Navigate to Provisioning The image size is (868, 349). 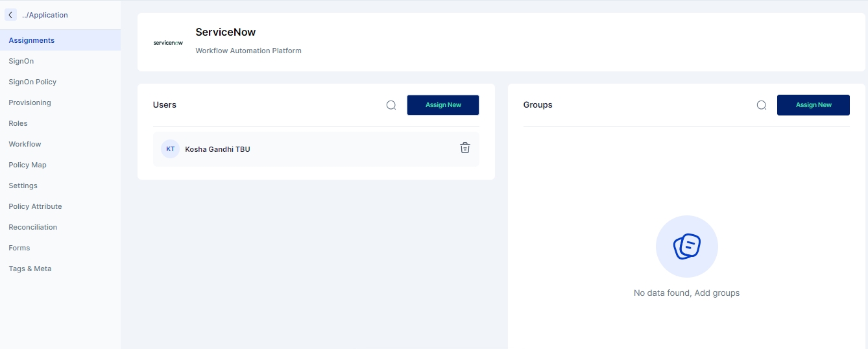point(30,102)
